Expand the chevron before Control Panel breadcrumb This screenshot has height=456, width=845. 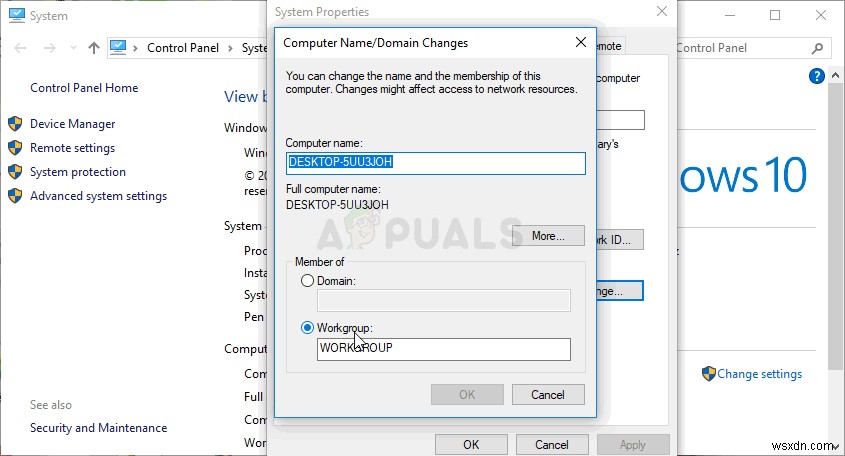click(x=135, y=49)
